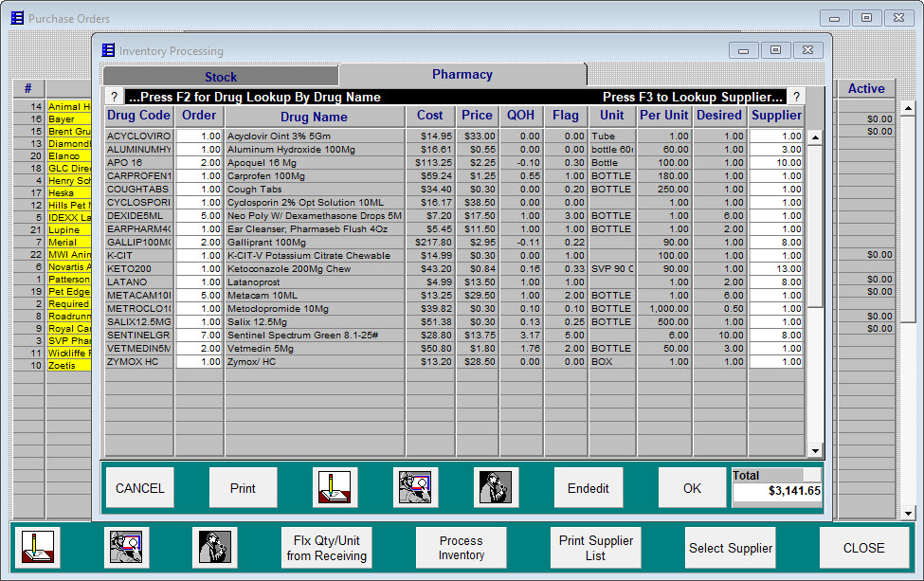Click the QOH column header

pyautogui.click(x=521, y=116)
